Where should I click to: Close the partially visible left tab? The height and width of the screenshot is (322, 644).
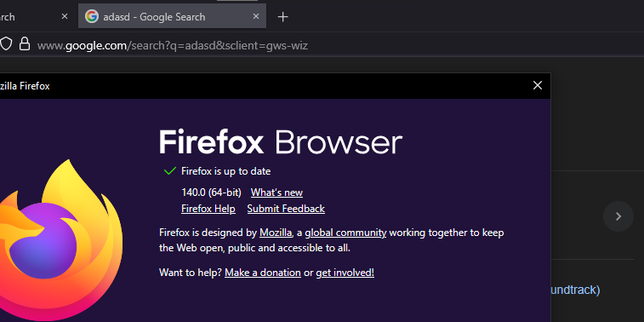[65, 16]
